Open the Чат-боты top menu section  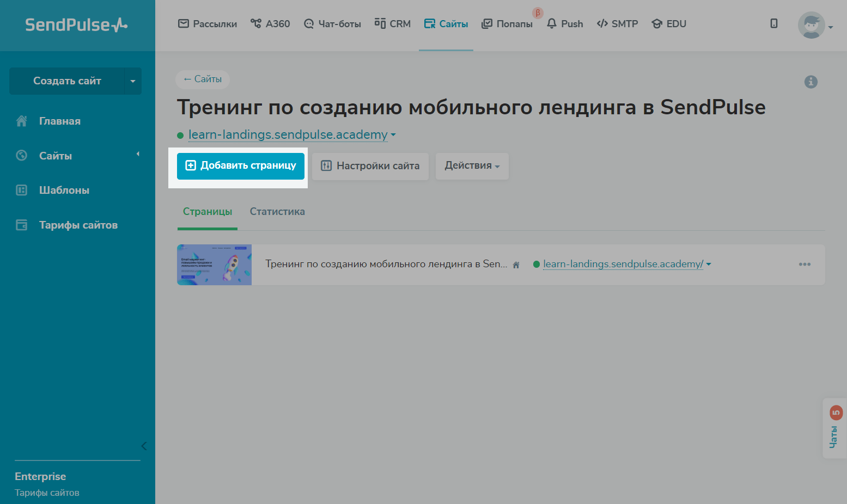click(x=332, y=24)
